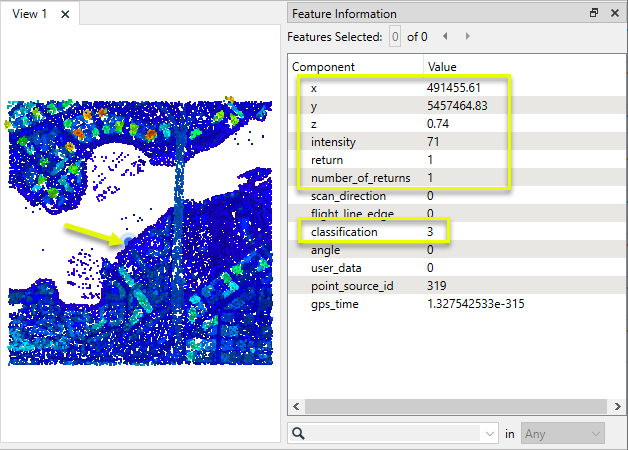628x450 pixels.
Task: Select the point_source_id row
Action: point(350,286)
